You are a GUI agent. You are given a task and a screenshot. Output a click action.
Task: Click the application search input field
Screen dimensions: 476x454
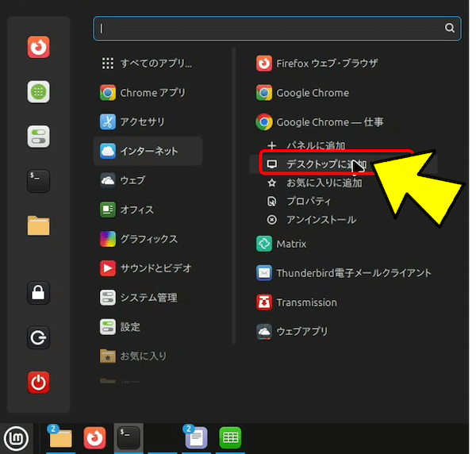point(270,29)
